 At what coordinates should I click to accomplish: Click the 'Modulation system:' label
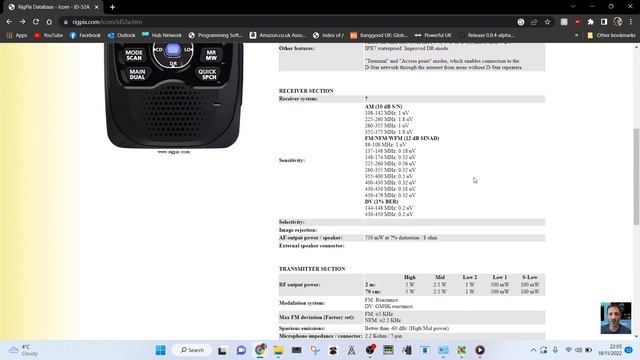[x=302, y=303]
